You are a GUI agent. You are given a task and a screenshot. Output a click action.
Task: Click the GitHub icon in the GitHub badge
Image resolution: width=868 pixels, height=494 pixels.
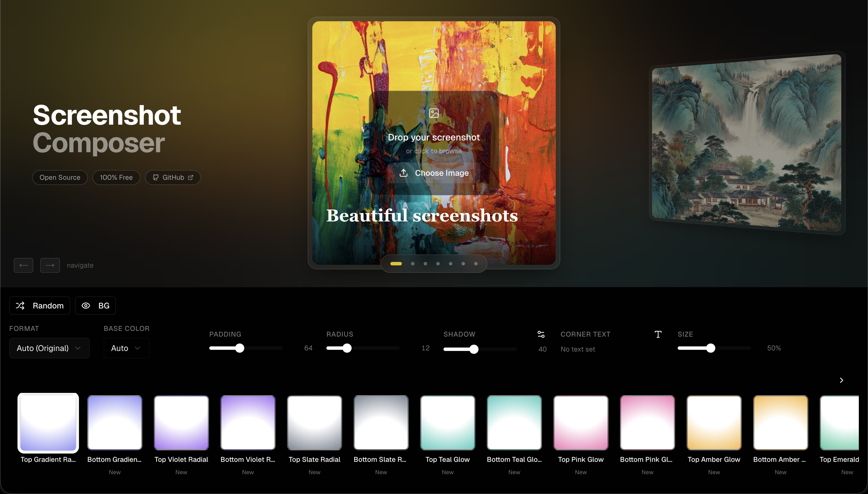click(156, 177)
